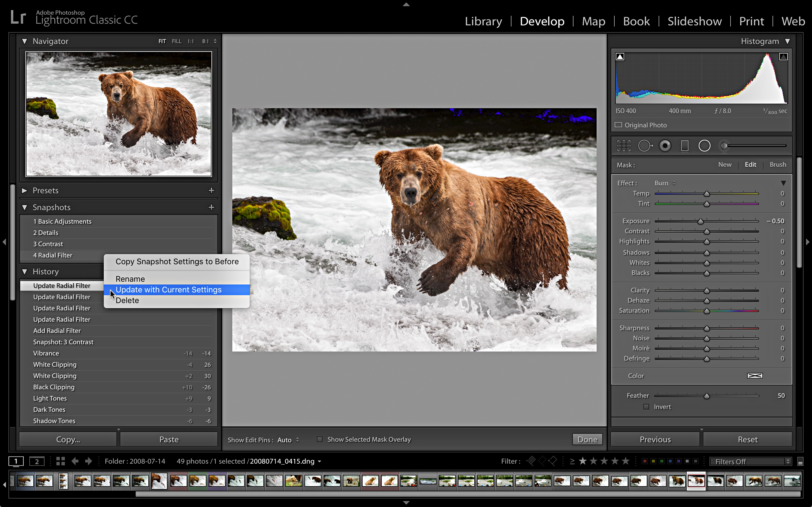This screenshot has width=812, height=507.
Task: Select the Snapshot: 3 Contrast history step
Action: click(x=63, y=342)
